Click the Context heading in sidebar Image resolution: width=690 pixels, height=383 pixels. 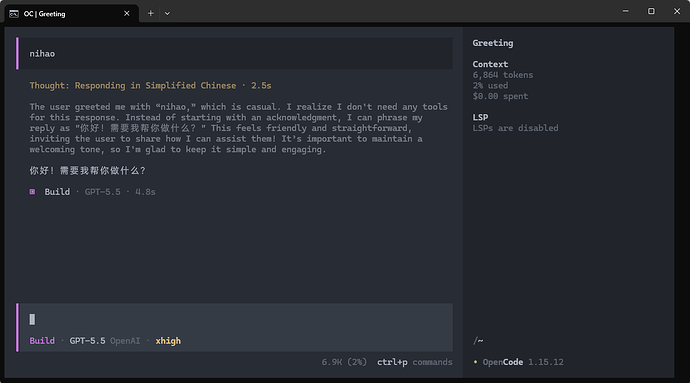490,64
